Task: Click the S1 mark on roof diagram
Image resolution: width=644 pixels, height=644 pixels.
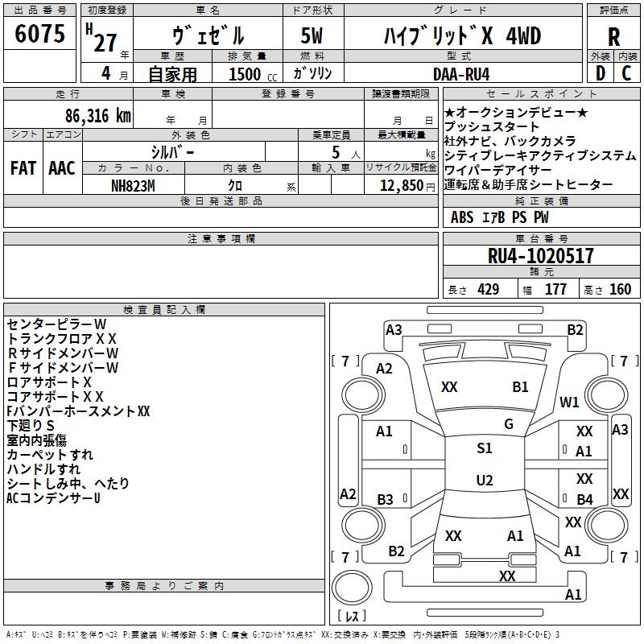Action: click(485, 448)
